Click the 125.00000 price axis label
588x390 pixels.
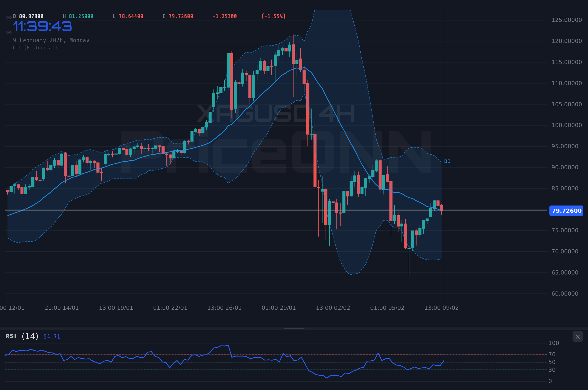click(x=567, y=20)
